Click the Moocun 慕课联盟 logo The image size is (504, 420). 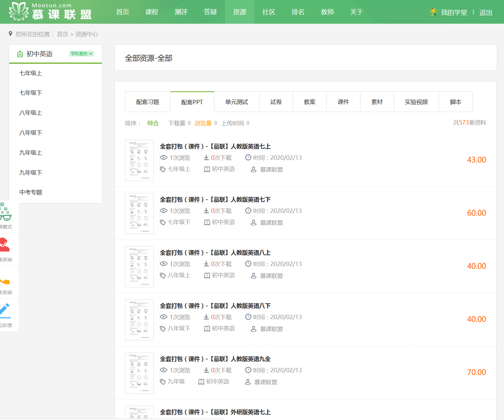(50, 11)
